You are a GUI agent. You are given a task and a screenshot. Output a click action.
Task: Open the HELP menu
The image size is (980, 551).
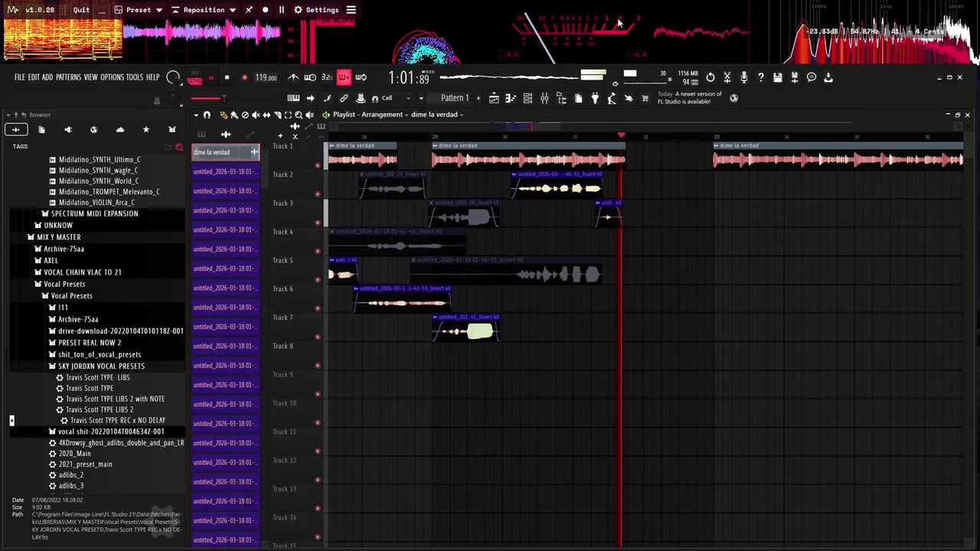click(152, 77)
